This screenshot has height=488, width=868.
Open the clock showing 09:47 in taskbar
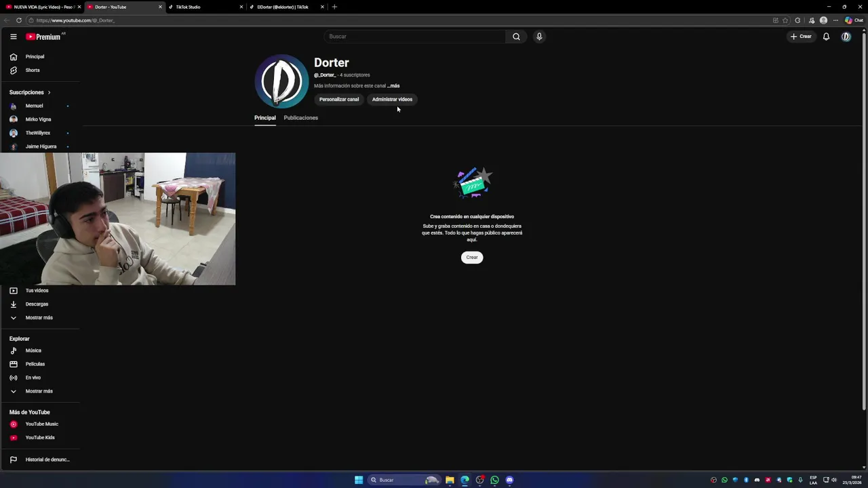(x=852, y=480)
